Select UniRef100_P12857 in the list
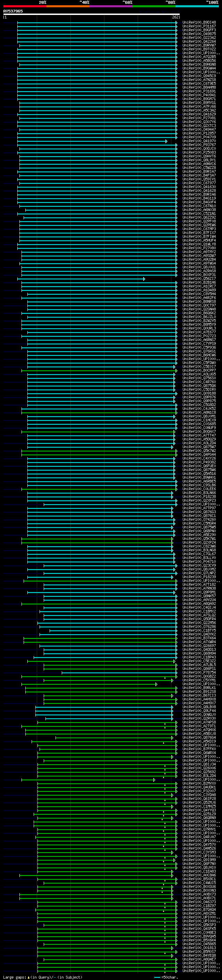The height and width of the screenshot is (980, 222). pos(199,133)
